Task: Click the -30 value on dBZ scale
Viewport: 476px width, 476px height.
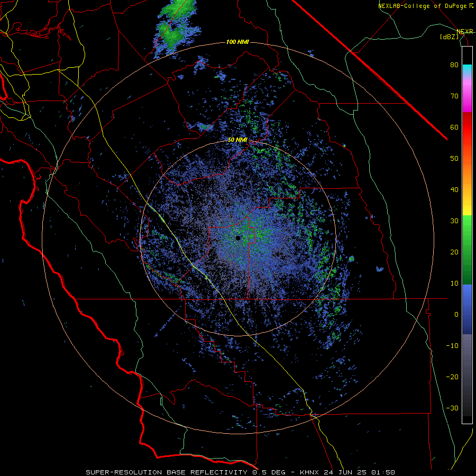Action: point(452,408)
